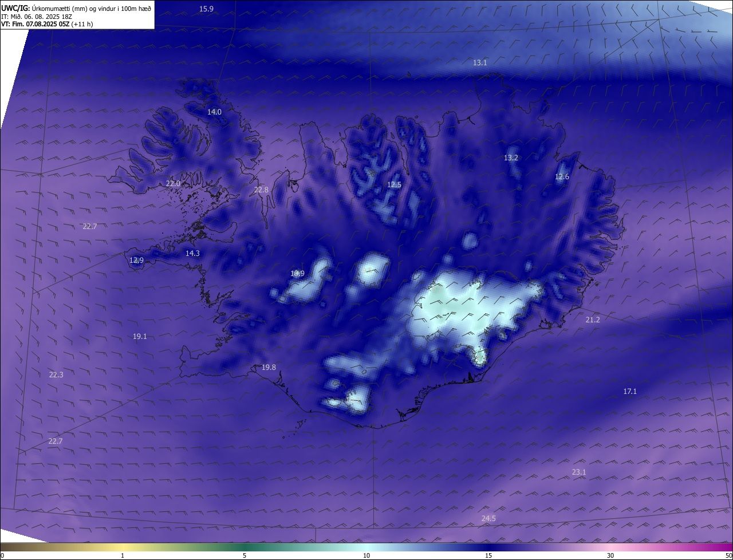This screenshot has width=733, height=560.
Task: Click the 24.5 value label
Action: coord(488,518)
